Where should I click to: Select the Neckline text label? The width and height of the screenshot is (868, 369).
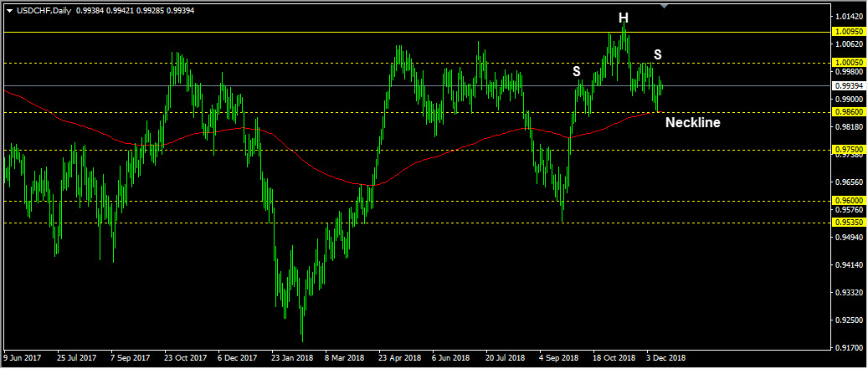point(692,123)
